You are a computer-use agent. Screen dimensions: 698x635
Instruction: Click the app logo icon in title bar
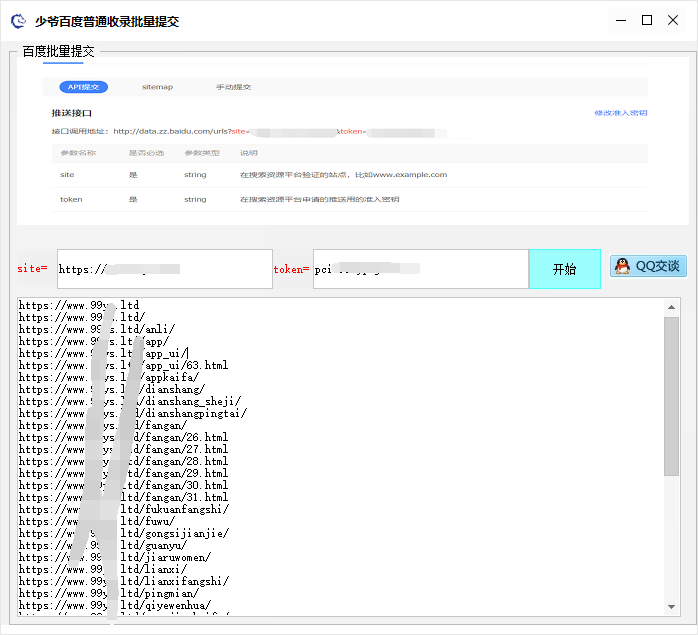tap(18, 20)
